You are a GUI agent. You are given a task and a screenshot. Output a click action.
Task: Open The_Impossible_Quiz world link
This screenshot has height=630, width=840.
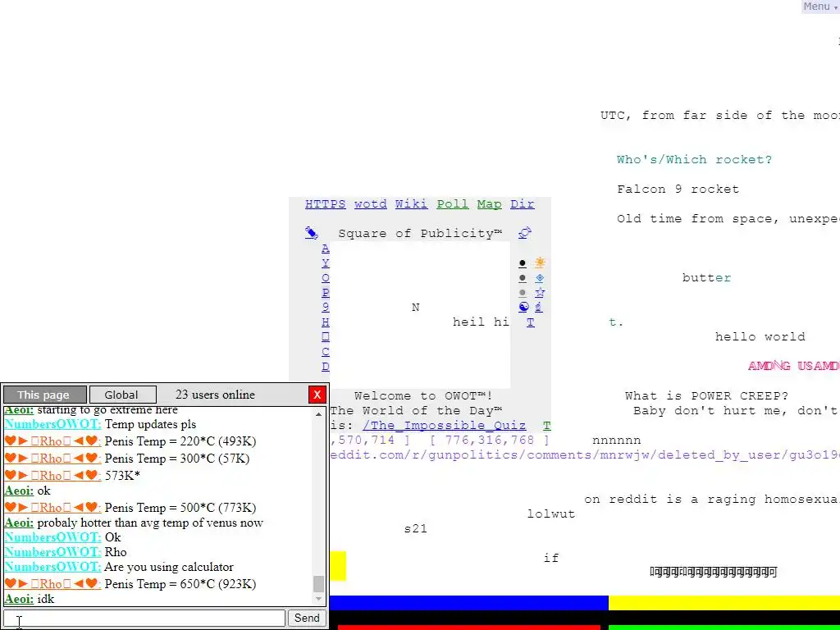(x=444, y=426)
